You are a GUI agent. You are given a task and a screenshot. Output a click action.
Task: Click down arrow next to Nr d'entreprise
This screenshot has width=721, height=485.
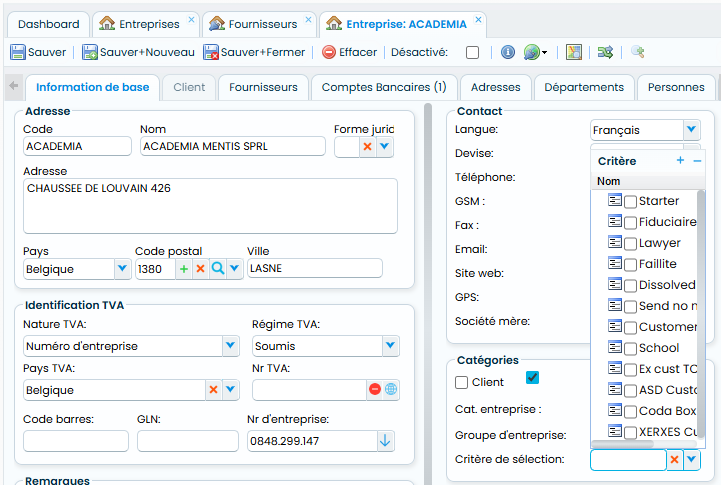point(385,441)
